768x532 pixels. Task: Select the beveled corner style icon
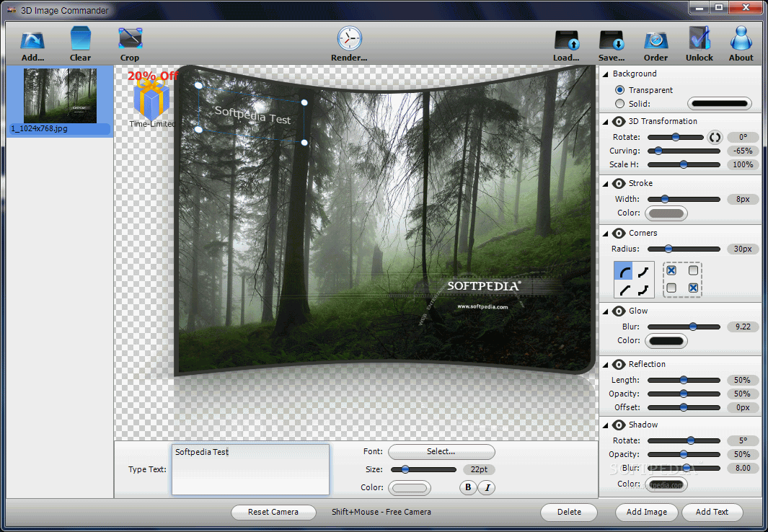tap(624, 290)
